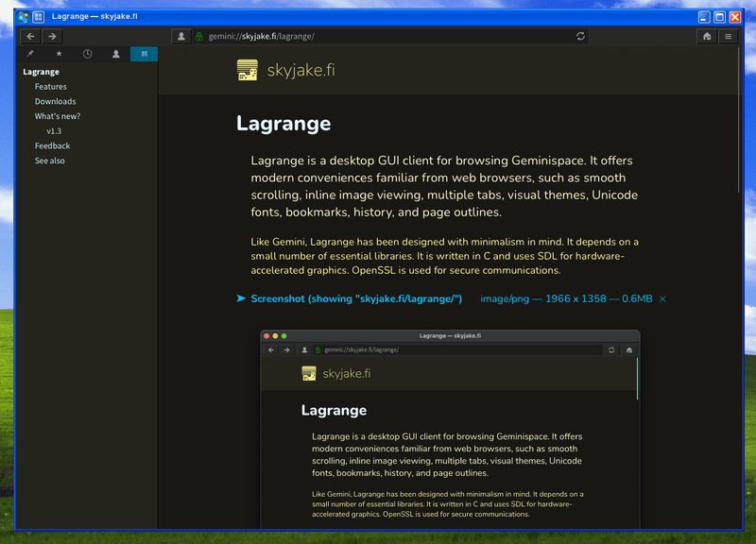Switch sidebar to the Identities person tab

pos(115,54)
